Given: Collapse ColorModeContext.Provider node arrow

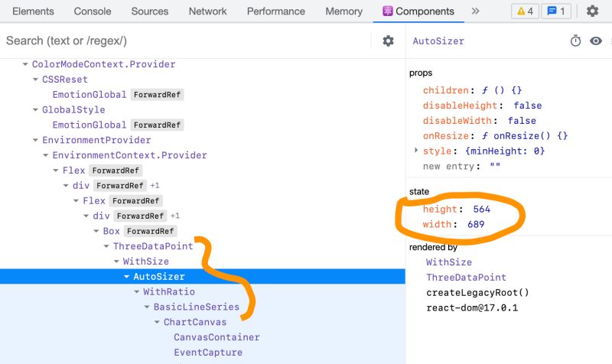Looking at the screenshot, I should tap(25, 64).
